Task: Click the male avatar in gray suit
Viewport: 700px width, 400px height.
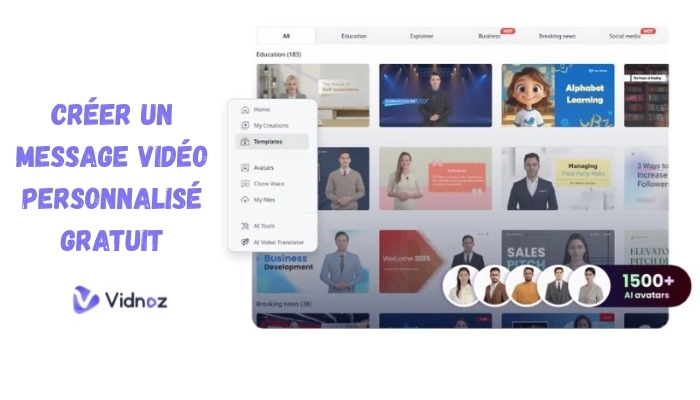Action: click(557, 286)
